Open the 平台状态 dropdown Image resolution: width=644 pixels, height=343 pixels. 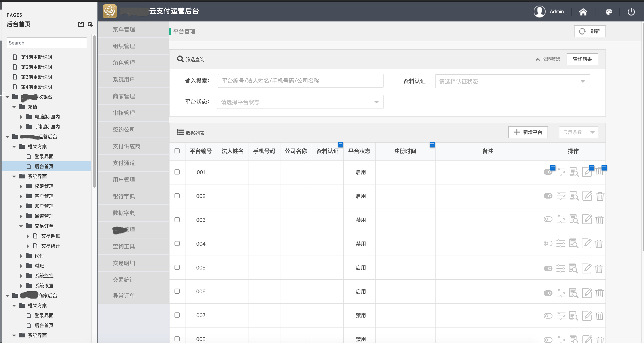[300, 102]
